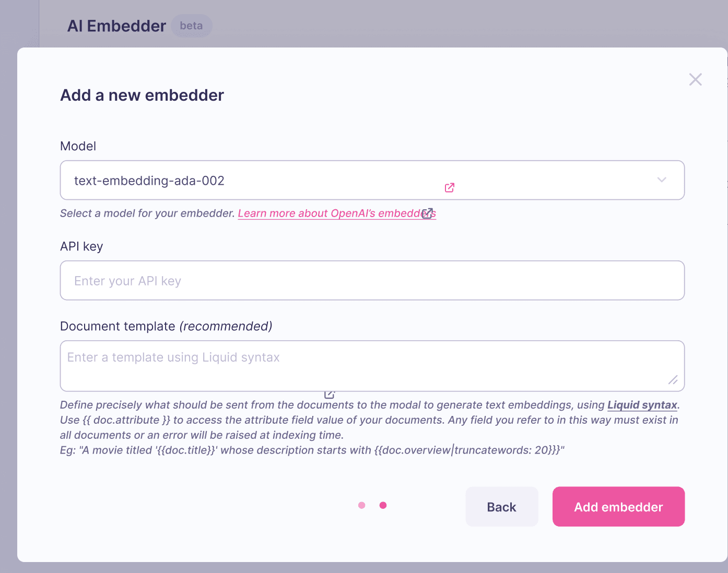Click the external link icon after OpenAI's embedders
The height and width of the screenshot is (573, 728).
coord(428,213)
